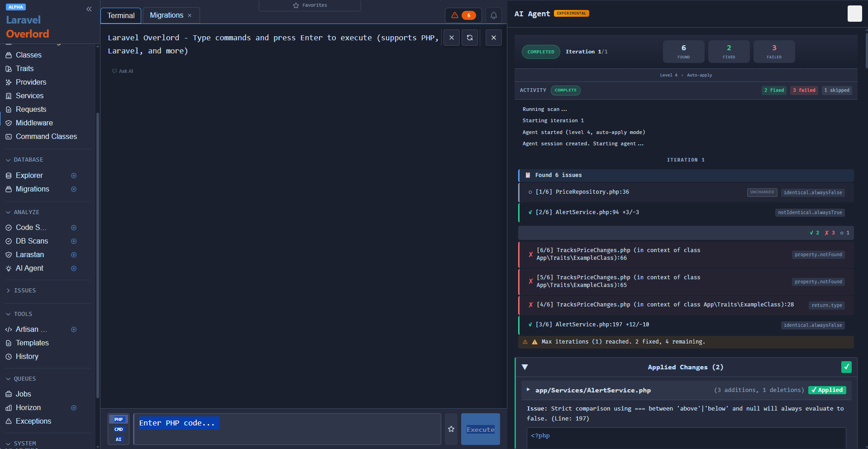Refresh the terminal session

tap(470, 38)
